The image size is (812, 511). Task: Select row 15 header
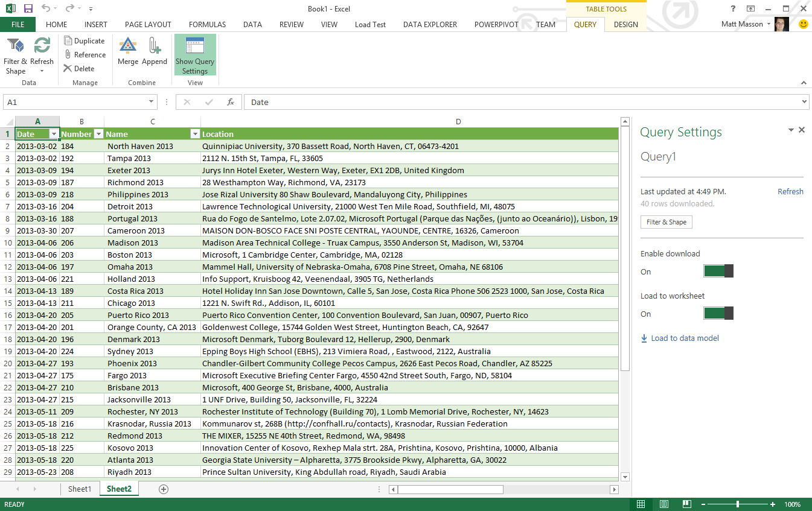pos(8,303)
